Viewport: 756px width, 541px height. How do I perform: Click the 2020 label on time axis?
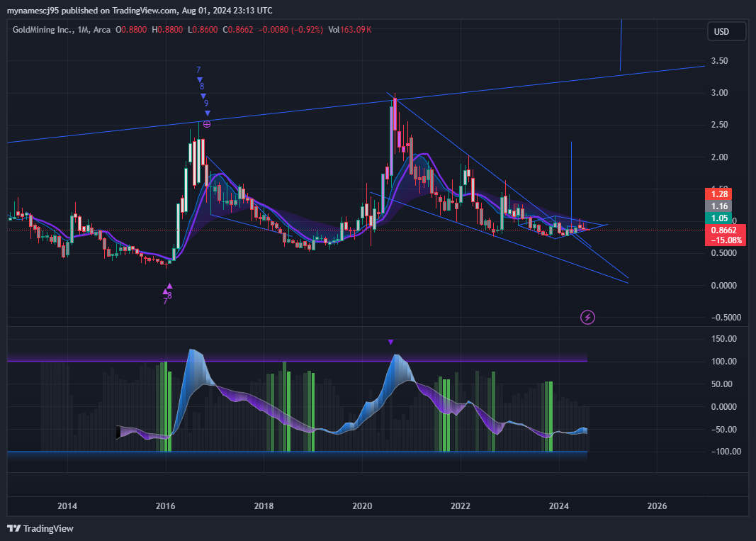362,506
